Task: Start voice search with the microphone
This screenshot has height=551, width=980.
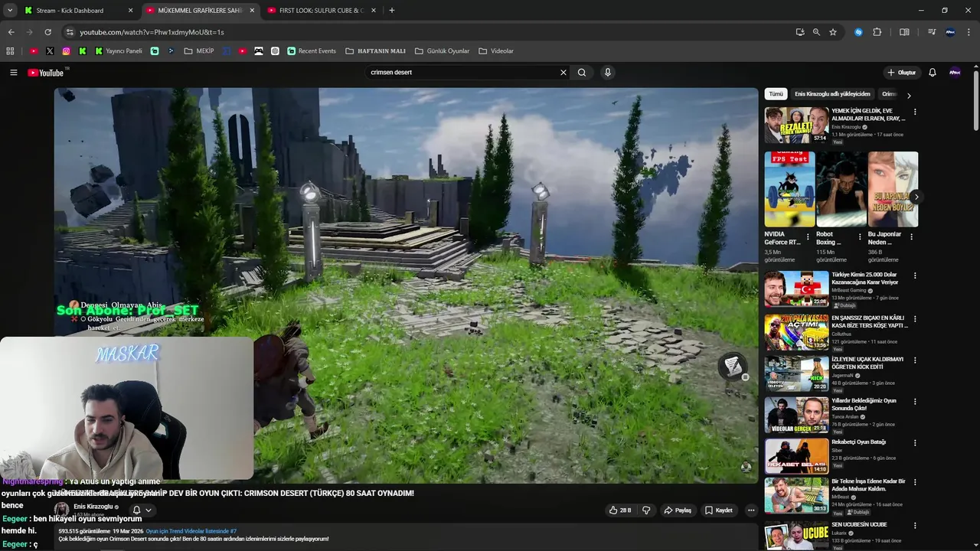Action: pos(608,73)
